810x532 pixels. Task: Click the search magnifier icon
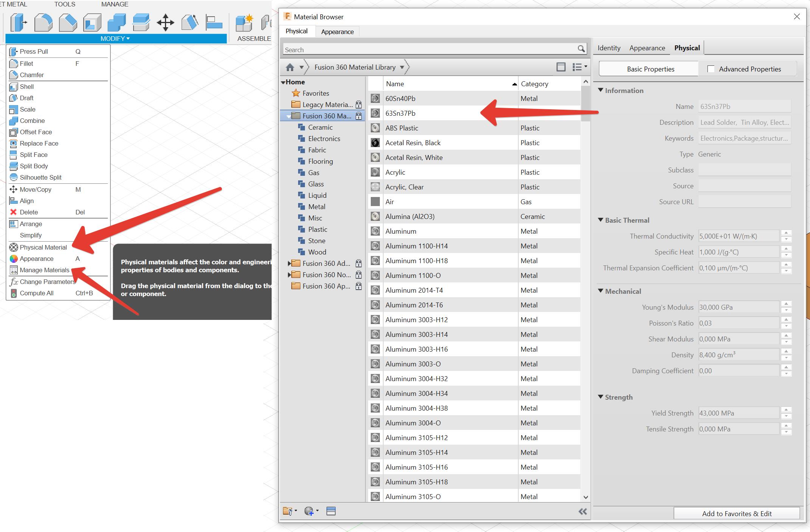pos(581,49)
